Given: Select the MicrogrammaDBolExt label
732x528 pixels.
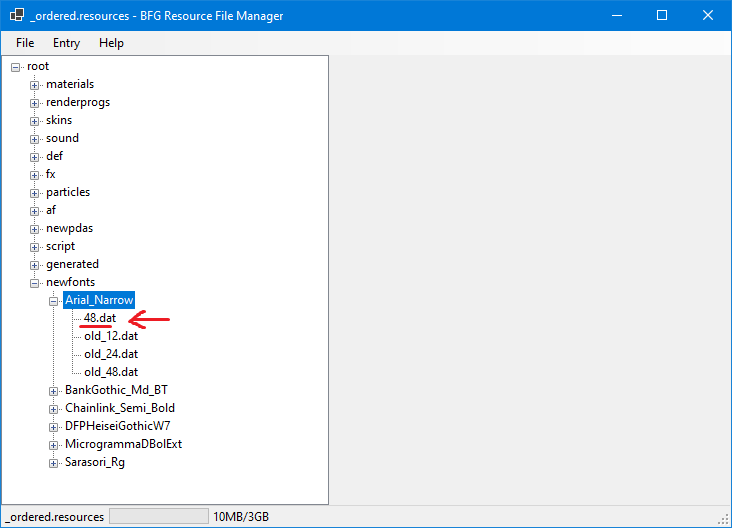Looking at the screenshot, I should (x=123, y=444).
